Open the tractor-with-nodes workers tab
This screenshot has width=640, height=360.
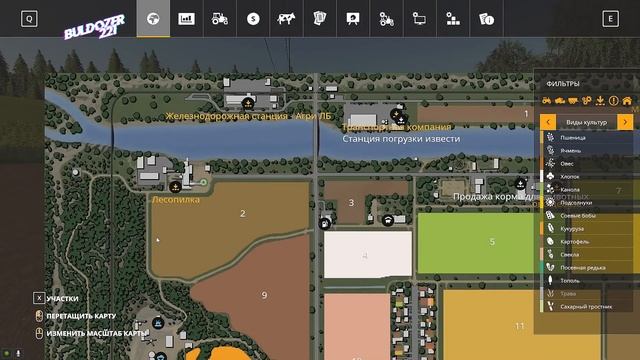386,19
